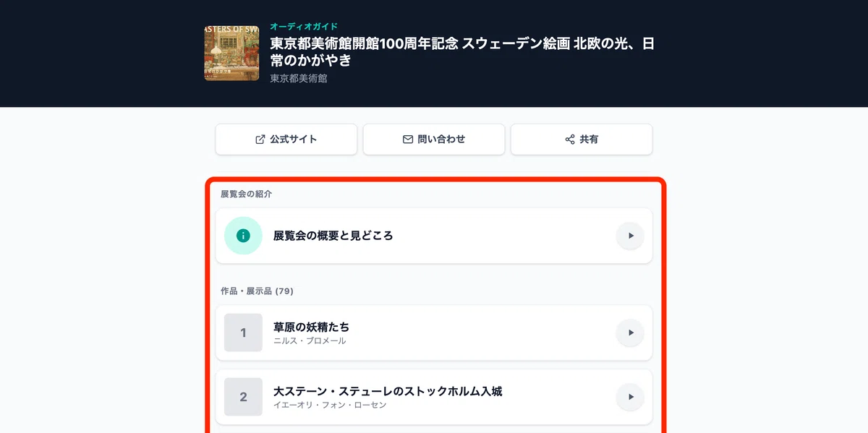Play audio for 草原の妖精たち
Image resolution: width=868 pixels, height=433 pixels.
tap(630, 333)
